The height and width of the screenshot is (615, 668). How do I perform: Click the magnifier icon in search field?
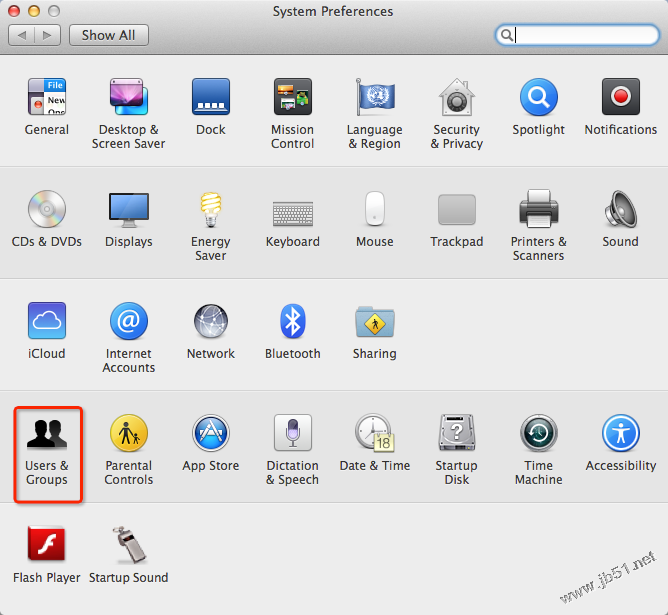point(507,35)
